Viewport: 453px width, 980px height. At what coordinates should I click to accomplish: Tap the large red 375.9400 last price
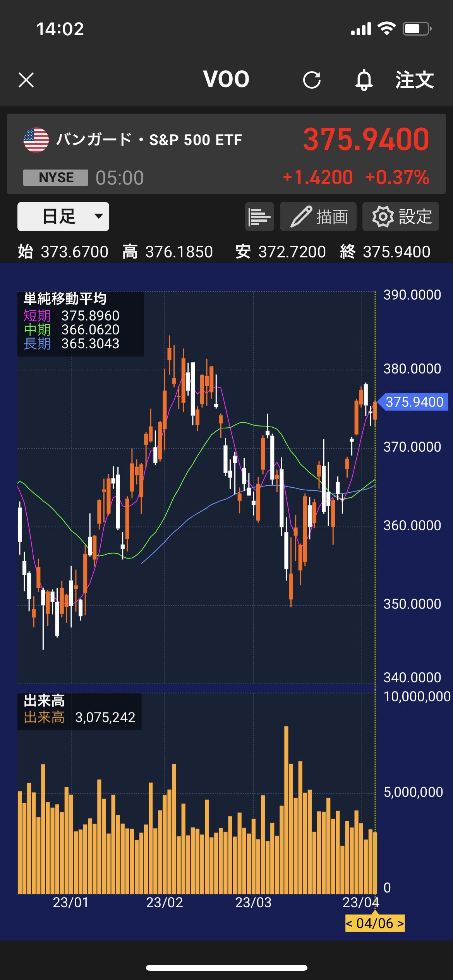click(366, 139)
